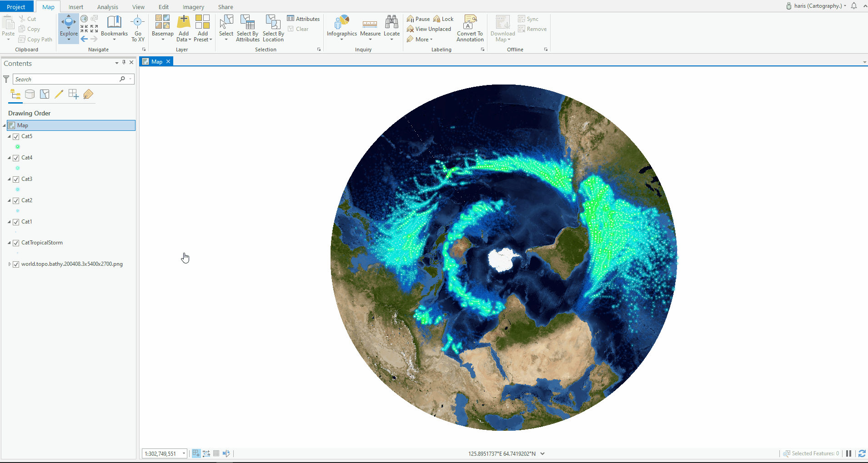The height and width of the screenshot is (463, 868).
Task: Click the Attributes button
Action: click(303, 19)
